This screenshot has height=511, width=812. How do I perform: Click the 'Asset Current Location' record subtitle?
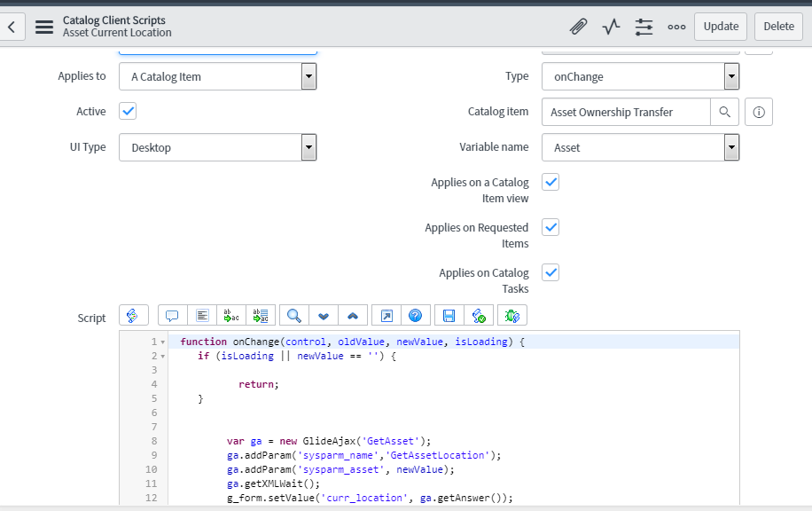117,33
